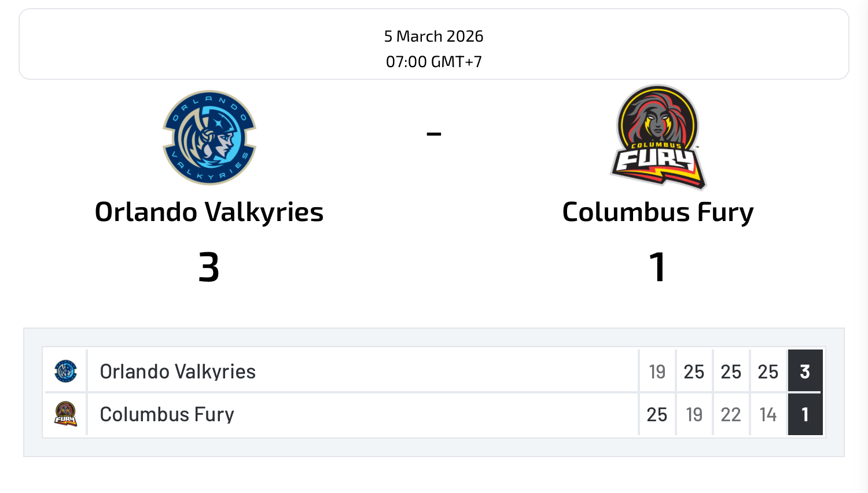Click Orlando's large match score of 3
Screen dimensions: 868x493
click(x=209, y=267)
